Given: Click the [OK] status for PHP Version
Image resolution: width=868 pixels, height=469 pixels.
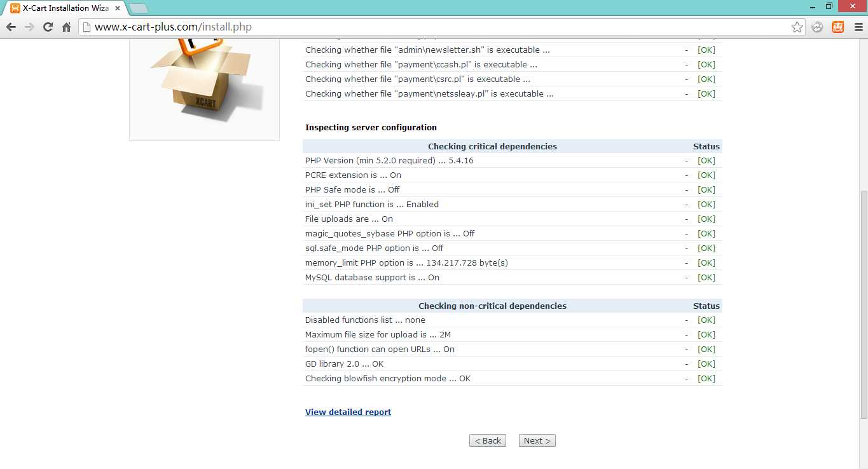Looking at the screenshot, I should tap(706, 161).
